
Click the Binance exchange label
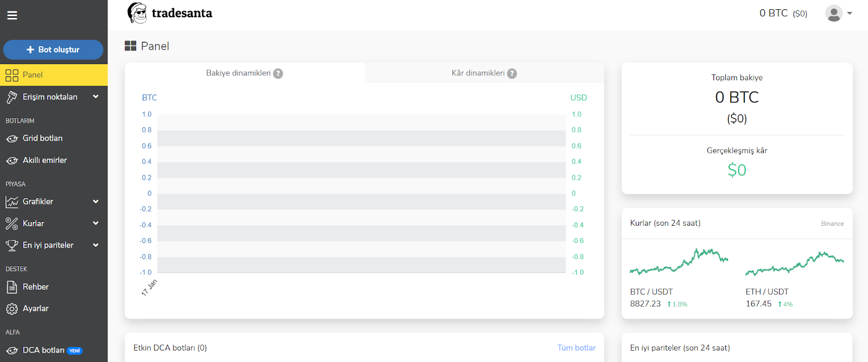pos(832,224)
